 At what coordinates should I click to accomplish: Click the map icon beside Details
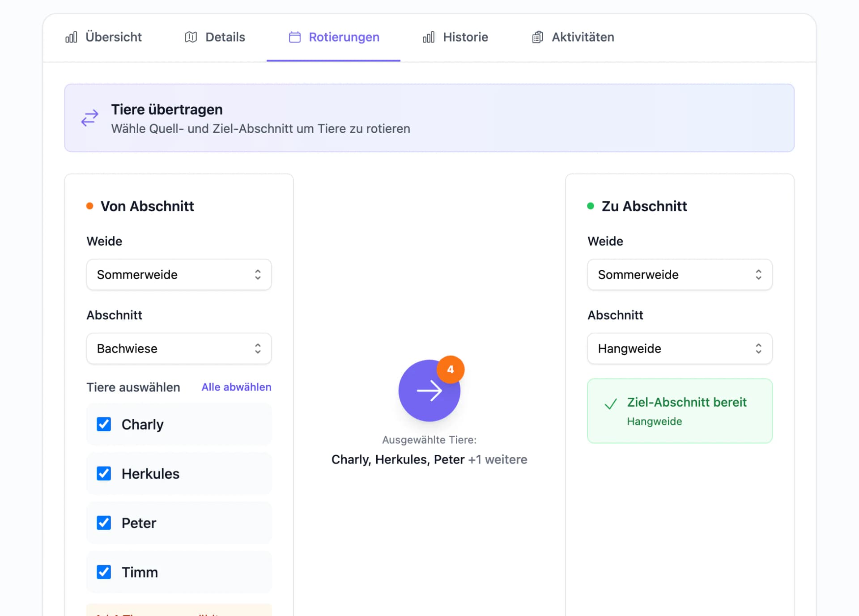pos(191,37)
